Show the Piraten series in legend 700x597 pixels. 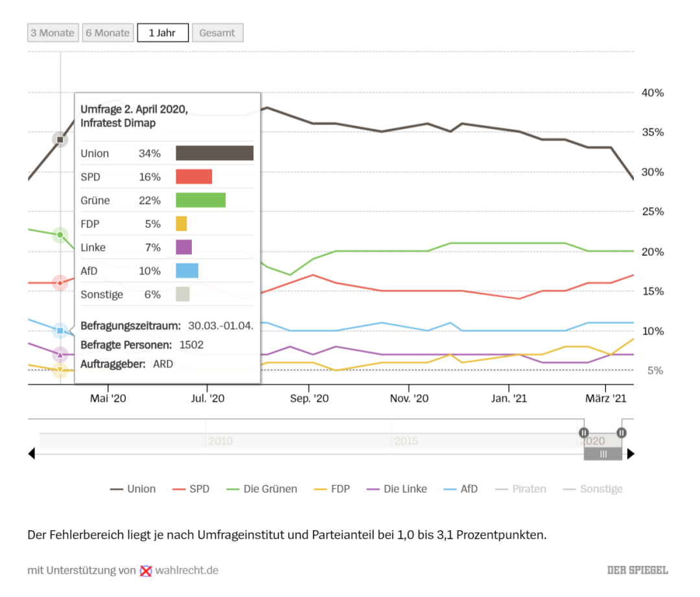point(520,489)
